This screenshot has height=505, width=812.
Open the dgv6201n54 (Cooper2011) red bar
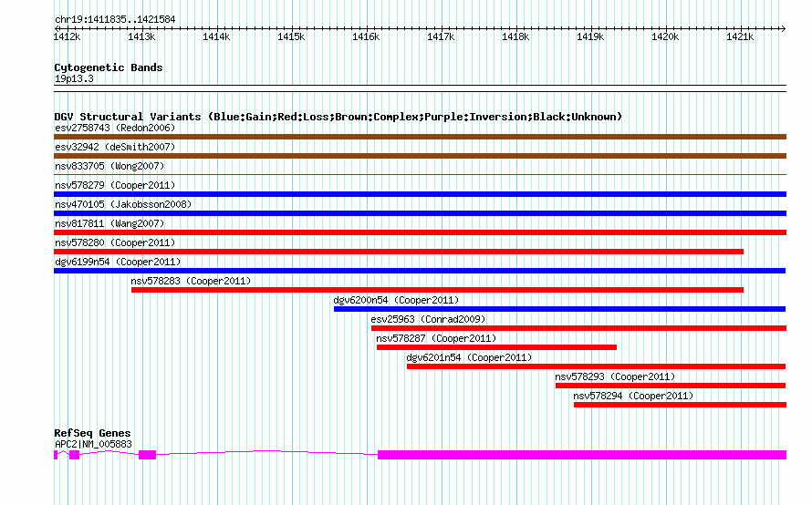point(596,366)
